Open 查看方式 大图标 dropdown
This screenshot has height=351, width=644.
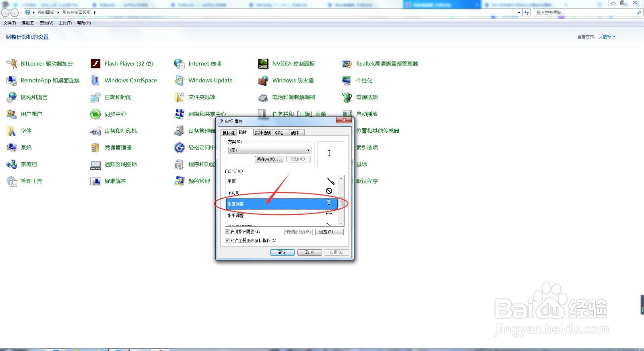click(607, 37)
